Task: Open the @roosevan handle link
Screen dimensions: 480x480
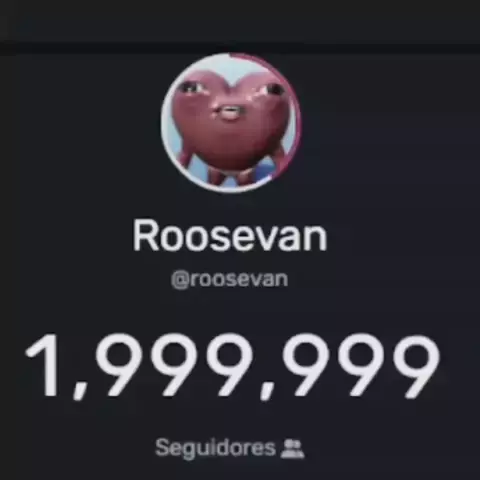Action: tap(229, 279)
